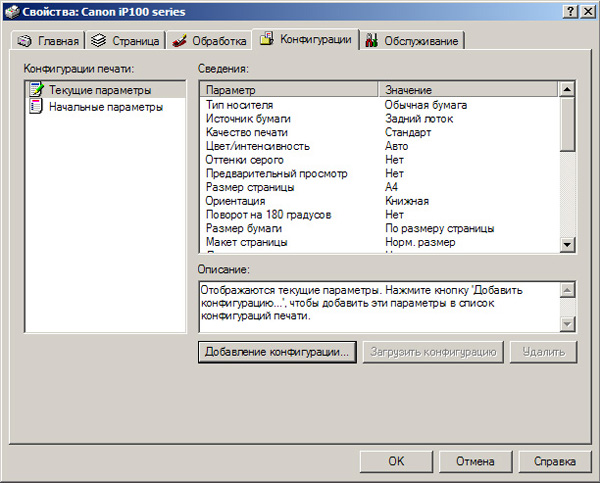
Task: Select Текущие параметры in the profile list
Action: pyautogui.click(x=106, y=90)
